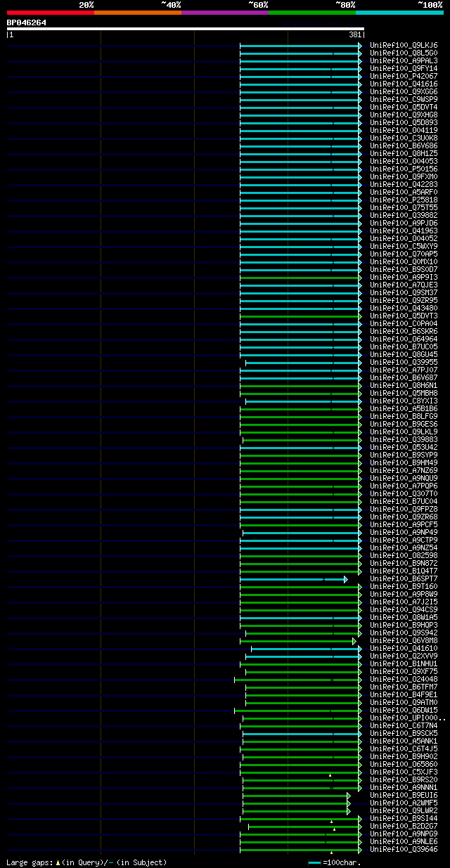450x868 pixels.
Task: Select hit UniRef100_O65860
Action: tap(405, 764)
